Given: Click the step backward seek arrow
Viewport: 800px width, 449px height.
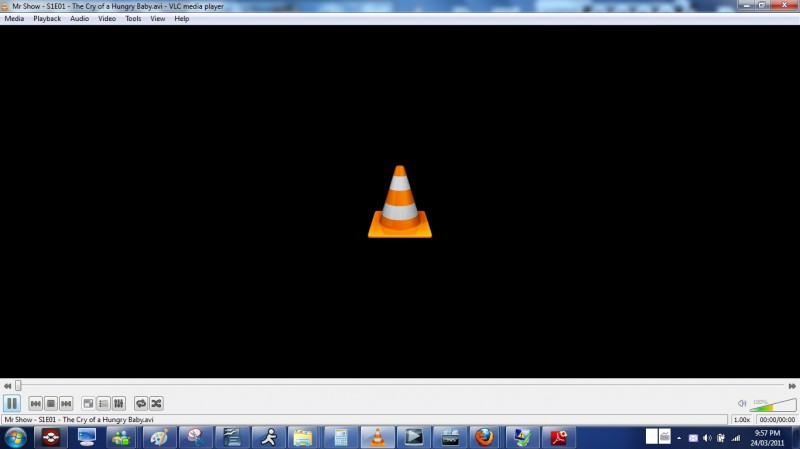Looking at the screenshot, I should click(7, 386).
